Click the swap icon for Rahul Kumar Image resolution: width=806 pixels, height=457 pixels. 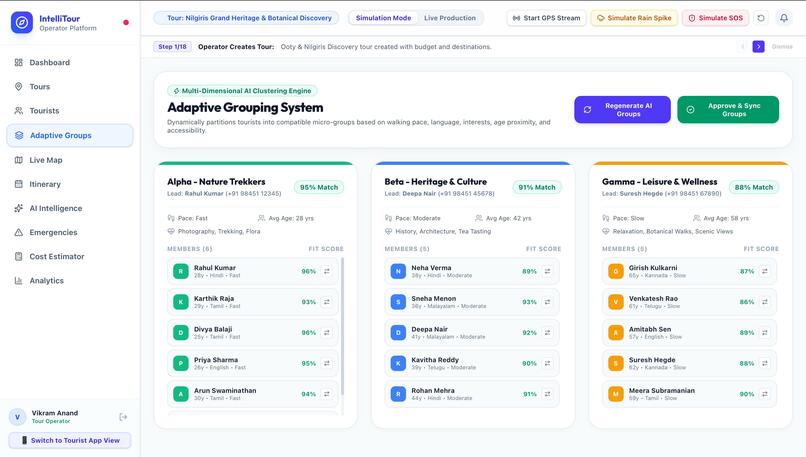tap(327, 271)
